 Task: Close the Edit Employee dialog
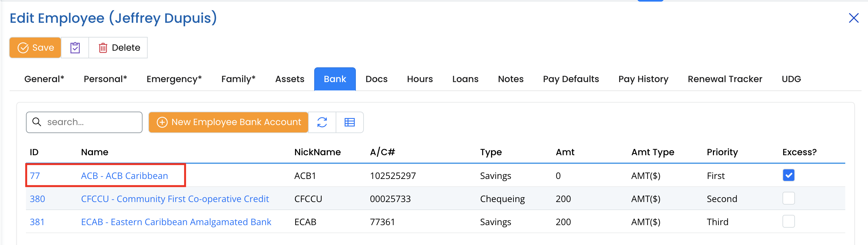point(853,18)
